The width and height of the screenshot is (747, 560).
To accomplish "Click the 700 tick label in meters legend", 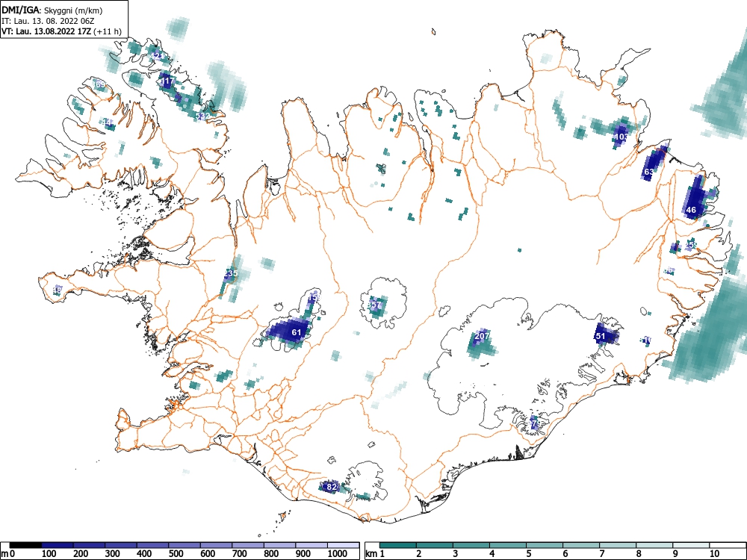I will click(240, 554).
